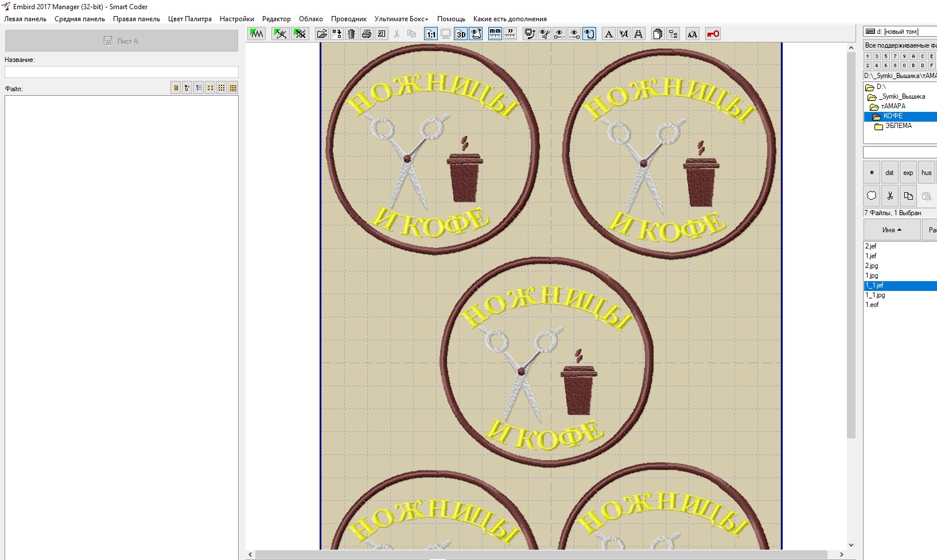The height and width of the screenshot is (560, 937).
Task: Click the eye with right connector icon
Action: tap(574, 34)
